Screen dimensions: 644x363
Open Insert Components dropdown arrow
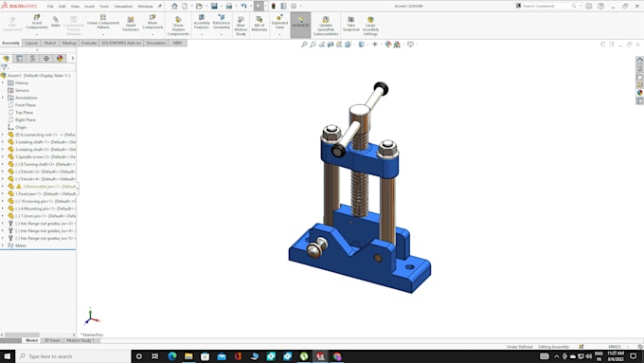(x=37, y=34)
